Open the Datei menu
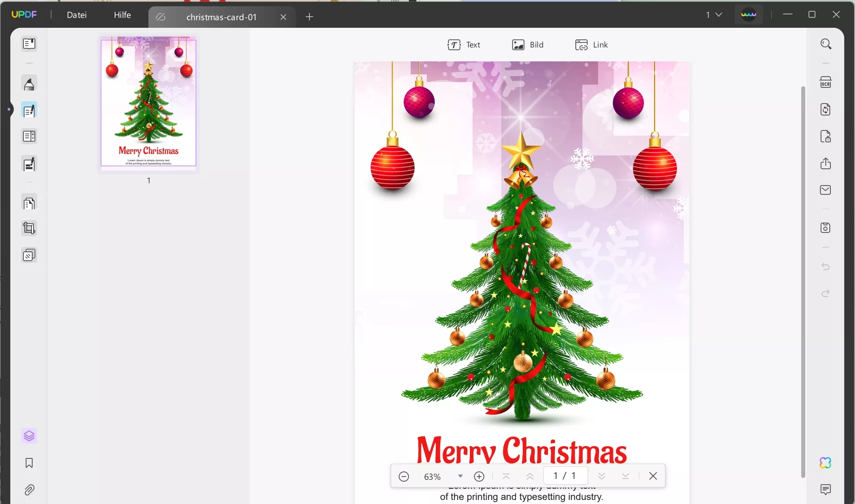The width and height of the screenshot is (855, 504). (x=77, y=15)
